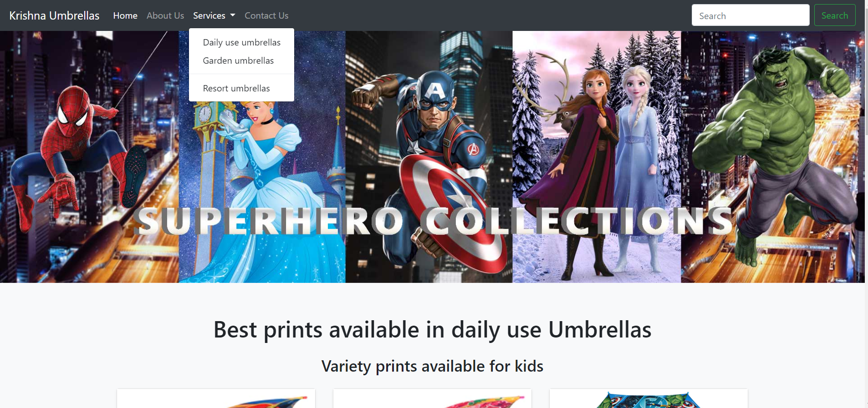Collapse the Services dropdown menu
This screenshot has height=408, width=868.
click(x=214, y=15)
